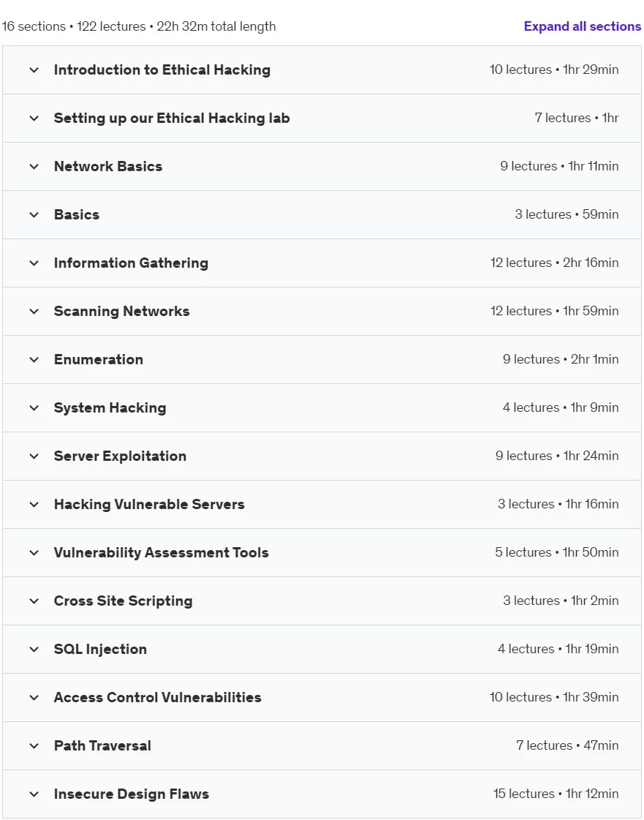Screen dimensions: 644x820
Task: Expand chevron beside Setting up our Ethical Hacking lab
Action: 34,119
